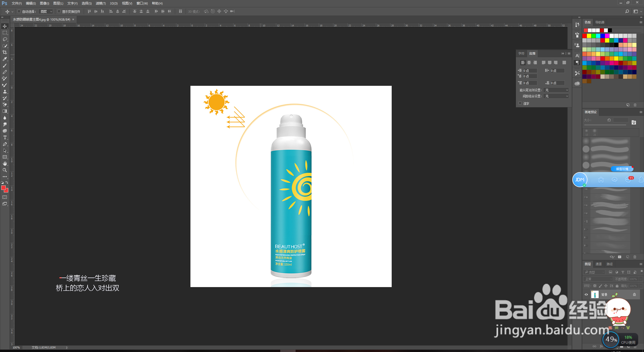The width and height of the screenshot is (644, 352).
Task: Click center text alignment in paragraph panel
Action: [x=529, y=62]
